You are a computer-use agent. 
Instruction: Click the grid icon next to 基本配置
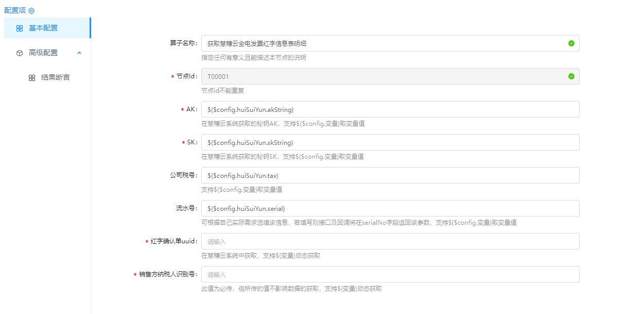click(x=20, y=28)
